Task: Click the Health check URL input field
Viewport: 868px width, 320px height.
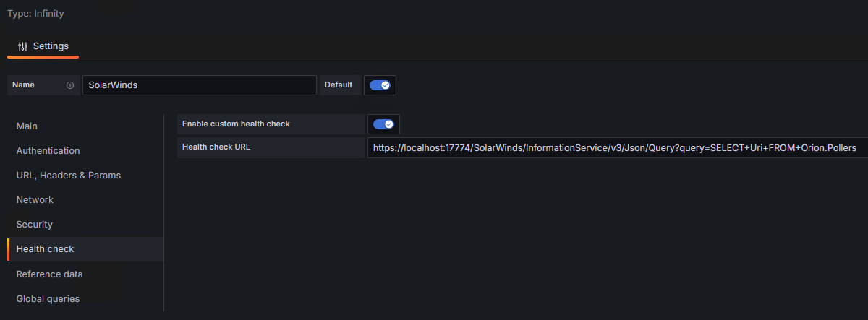Action: (618, 148)
